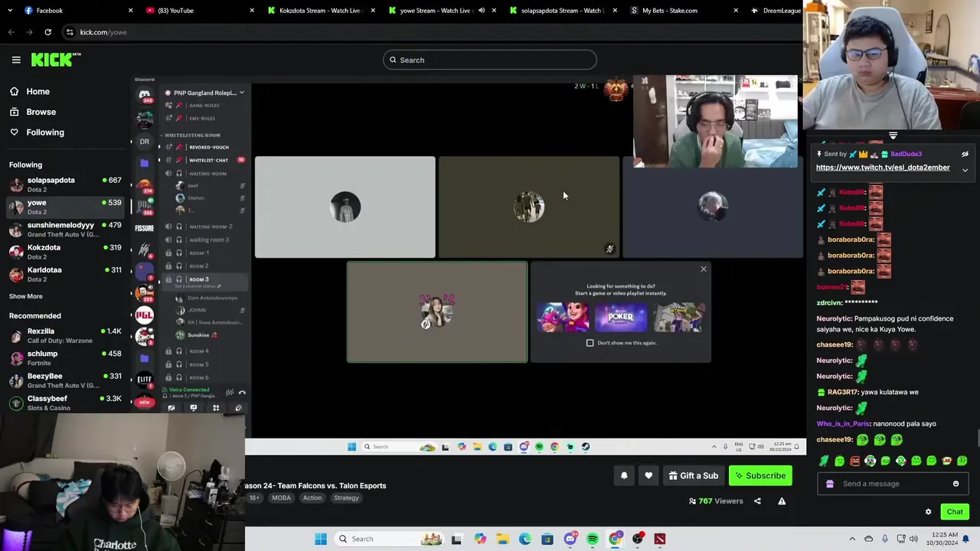This screenshot has height=551, width=980.
Task: Report the stream with the warning triangle icon
Action: tap(782, 501)
